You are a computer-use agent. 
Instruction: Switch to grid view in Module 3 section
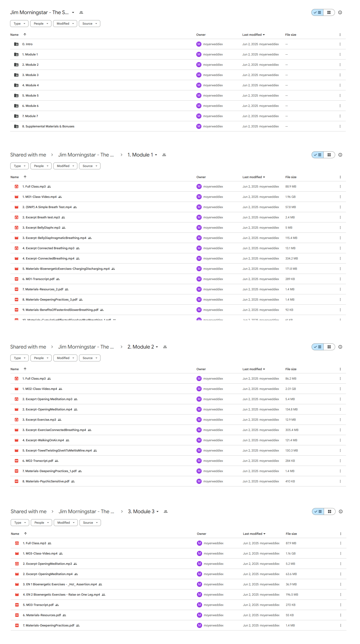(x=330, y=511)
